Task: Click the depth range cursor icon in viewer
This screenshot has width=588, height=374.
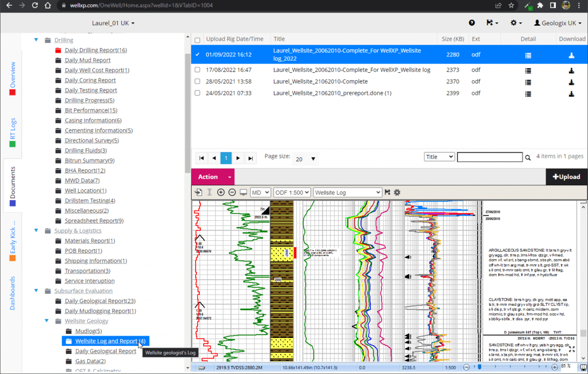Action: coord(210,192)
